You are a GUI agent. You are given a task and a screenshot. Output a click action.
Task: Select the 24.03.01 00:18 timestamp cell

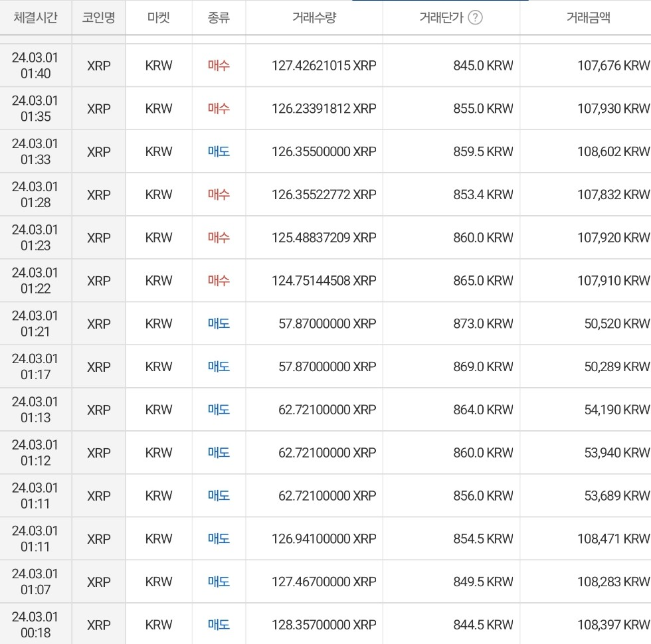(x=35, y=625)
